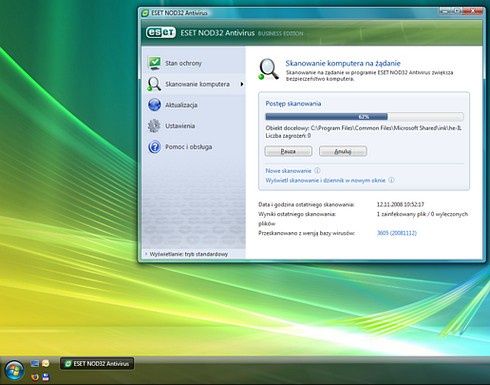Maximize the ESET NOD32 Antivirus window
The height and width of the screenshot is (385, 490).
[456, 11]
